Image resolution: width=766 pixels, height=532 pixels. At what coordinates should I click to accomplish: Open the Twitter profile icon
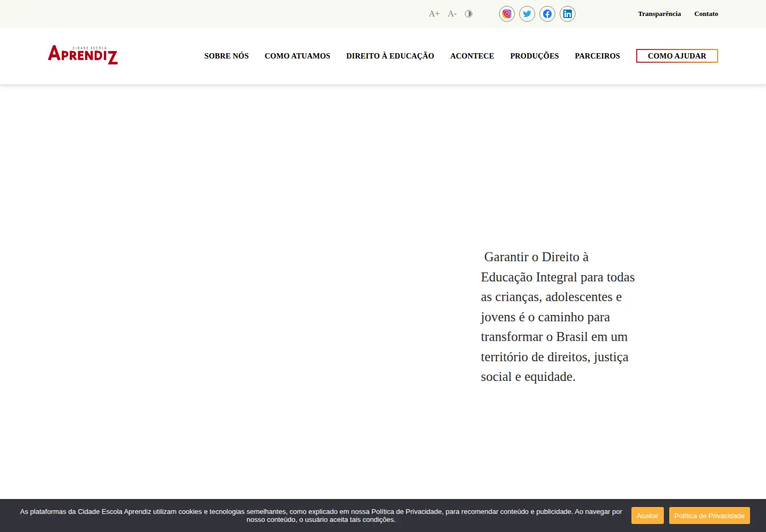tap(527, 14)
